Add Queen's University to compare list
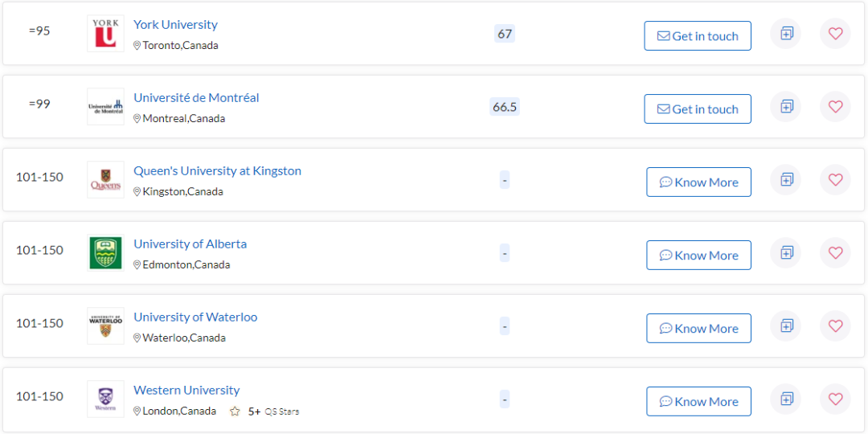The width and height of the screenshot is (868, 434). point(785,180)
